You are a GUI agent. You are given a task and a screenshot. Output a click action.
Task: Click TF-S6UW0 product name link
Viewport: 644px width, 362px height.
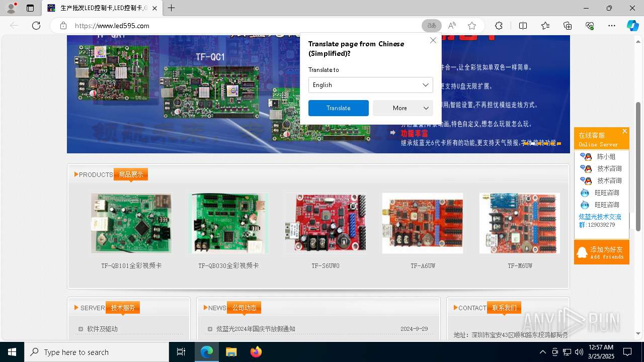[326, 265]
